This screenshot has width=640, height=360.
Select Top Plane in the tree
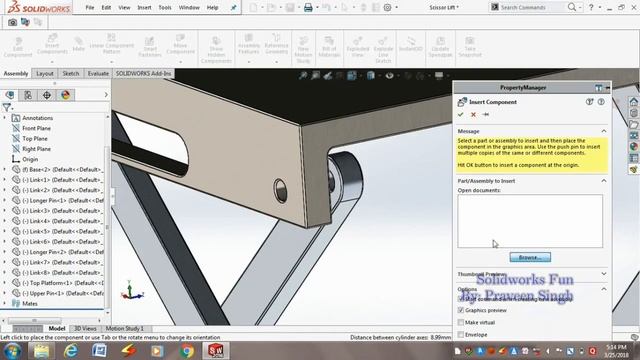pyautogui.click(x=35, y=139)
